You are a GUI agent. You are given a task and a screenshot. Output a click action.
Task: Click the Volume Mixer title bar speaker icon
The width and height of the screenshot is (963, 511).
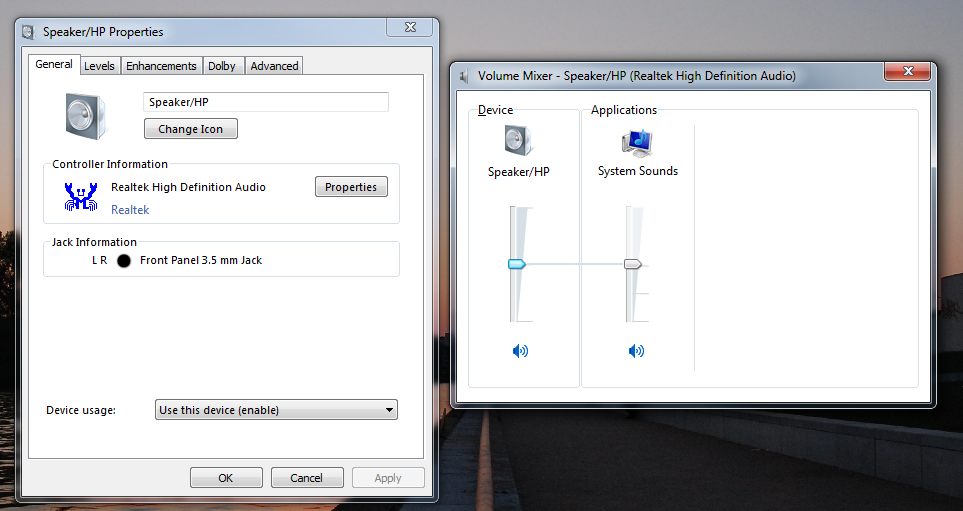464,76
